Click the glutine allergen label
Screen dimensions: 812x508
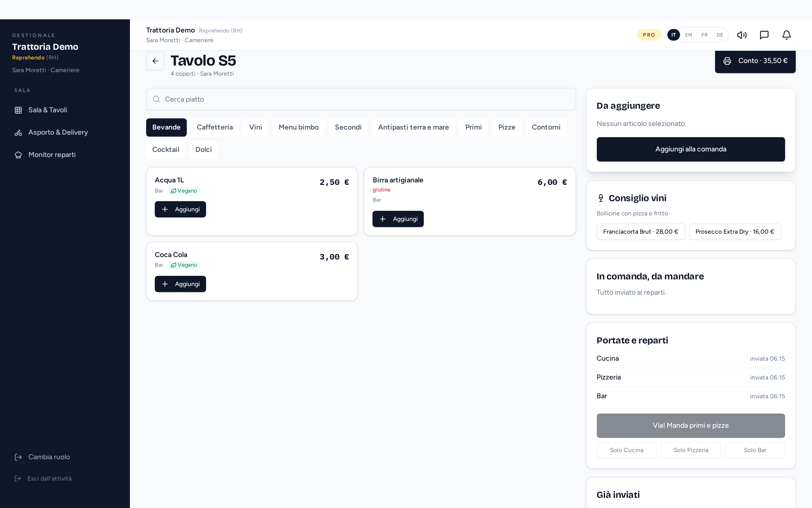coord(381,190)
